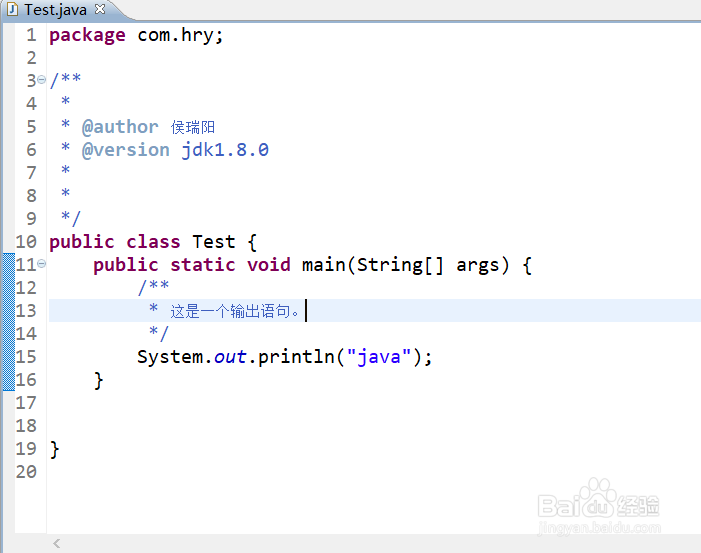This screenshot has height=553, width=701.
Task: Click the italic out field reference
Action: click(x=230, y=357)
